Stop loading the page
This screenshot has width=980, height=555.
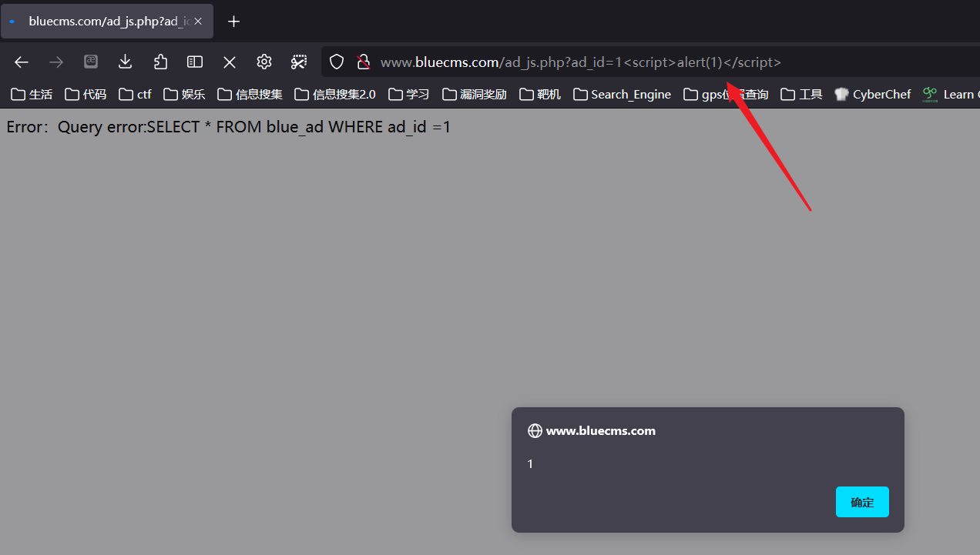(230, 62)
